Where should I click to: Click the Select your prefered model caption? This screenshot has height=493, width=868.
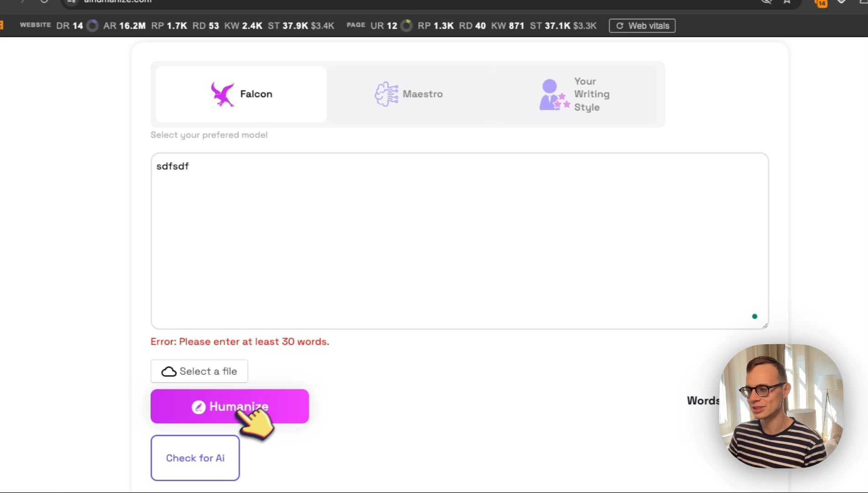pos(209,135)
